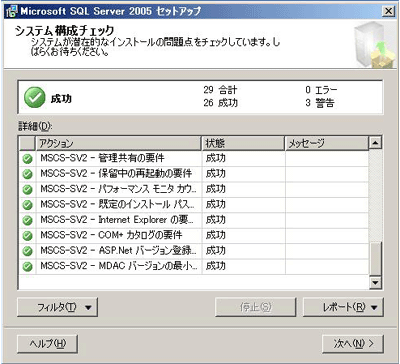Select the row MSCS-SV2 - パフォーマンス モニタ カウ..
The image size is (400, 364).
[x=193, y=189]
